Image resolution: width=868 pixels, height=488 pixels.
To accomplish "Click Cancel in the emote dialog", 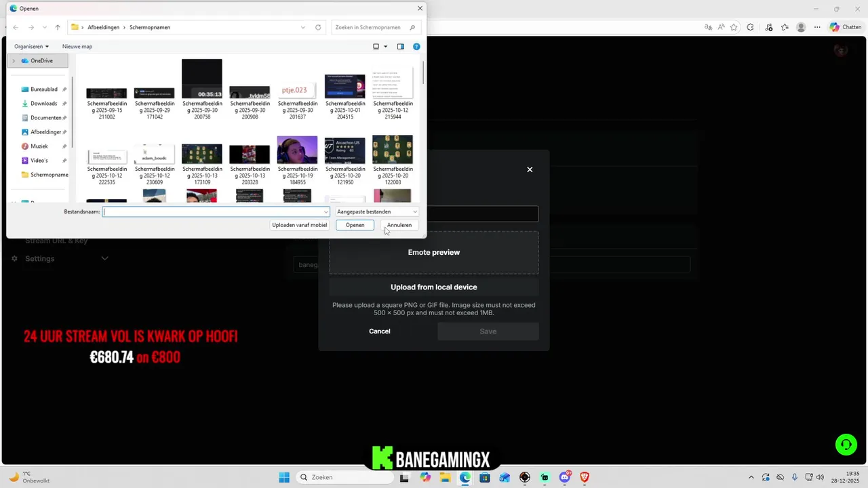I will point(380,331).
